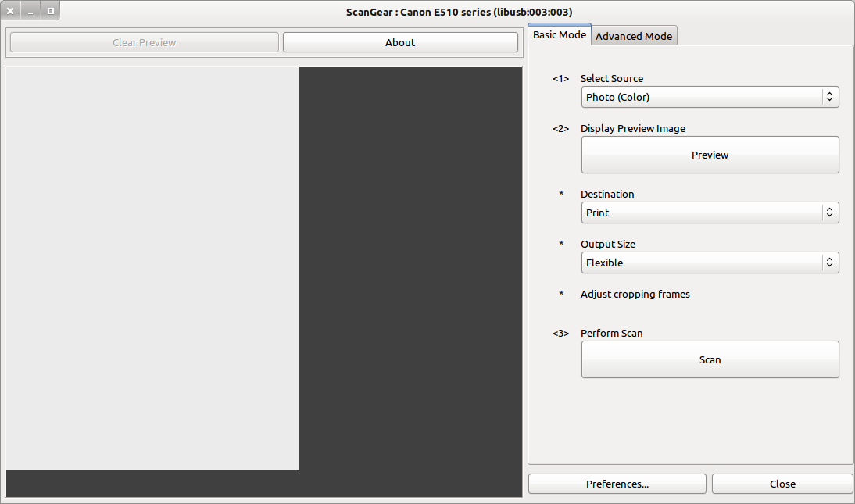
Task: Click the Preview button
Action: (x=710, y=155)
